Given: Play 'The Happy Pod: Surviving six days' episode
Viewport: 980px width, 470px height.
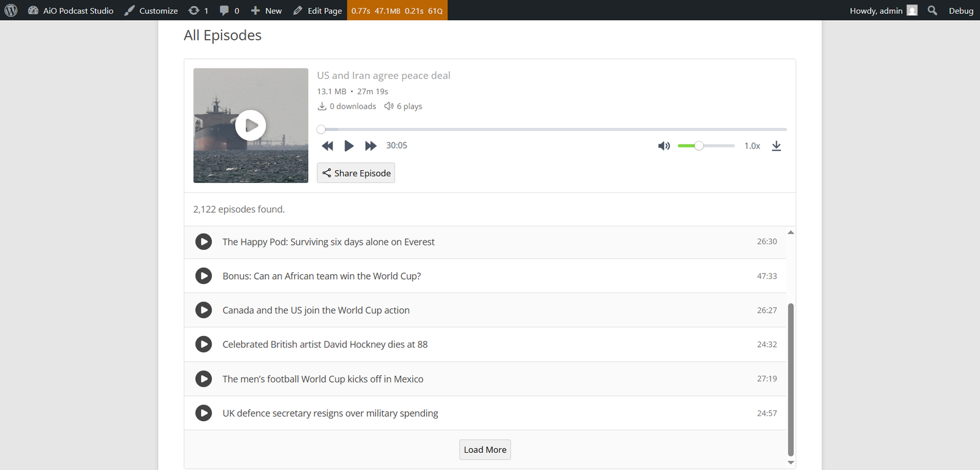Looking at the screenshot, I should (203, 242).
